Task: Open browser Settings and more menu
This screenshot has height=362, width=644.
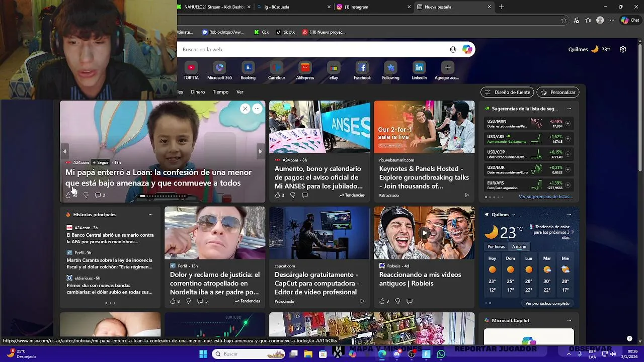Action: point(612,20)
